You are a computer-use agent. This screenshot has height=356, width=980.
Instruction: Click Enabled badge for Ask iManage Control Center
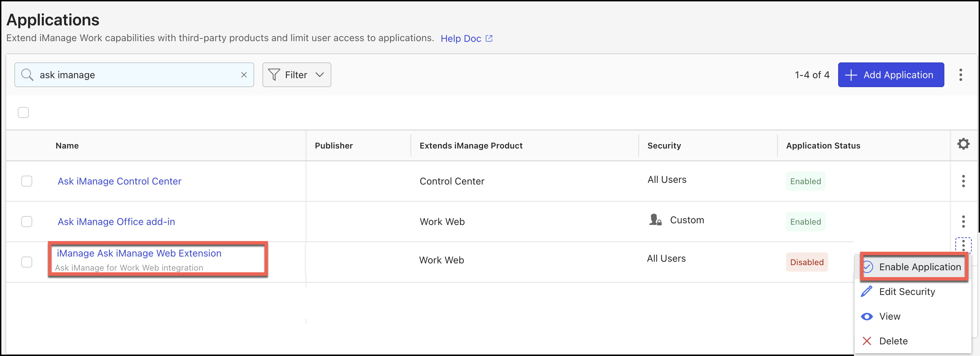click(805, 181)
